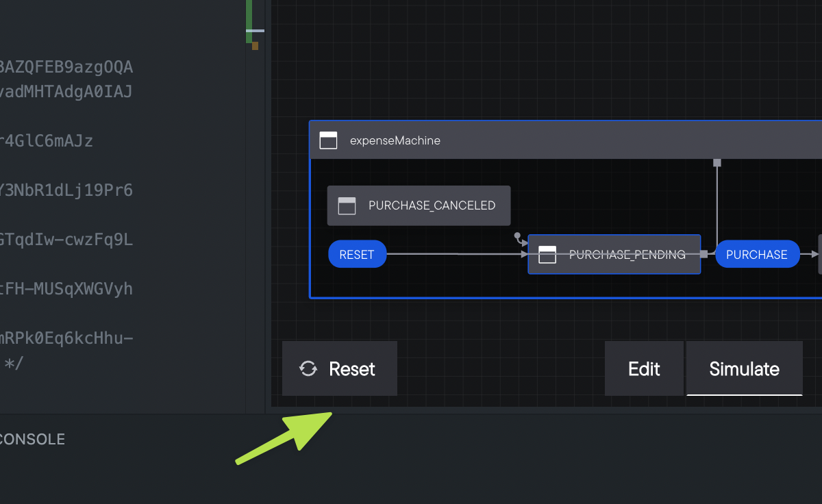Click the PURCHASE_CANCELED state icon

(347, 205)
